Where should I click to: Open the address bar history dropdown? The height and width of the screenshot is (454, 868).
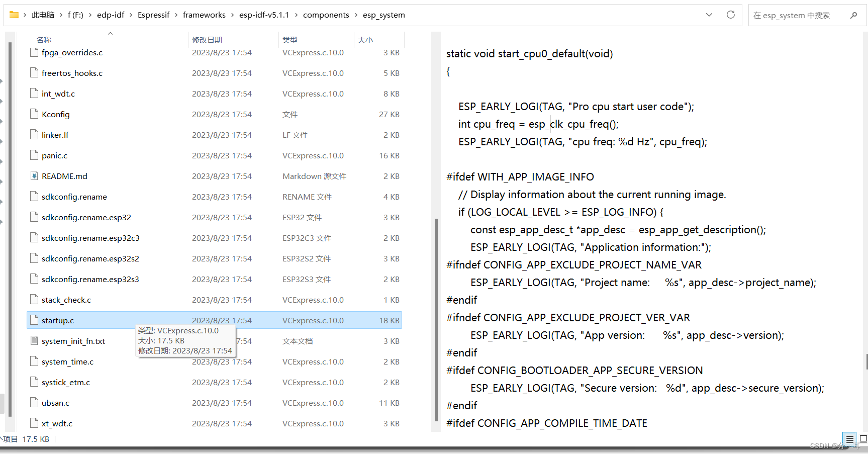(709, 15)
